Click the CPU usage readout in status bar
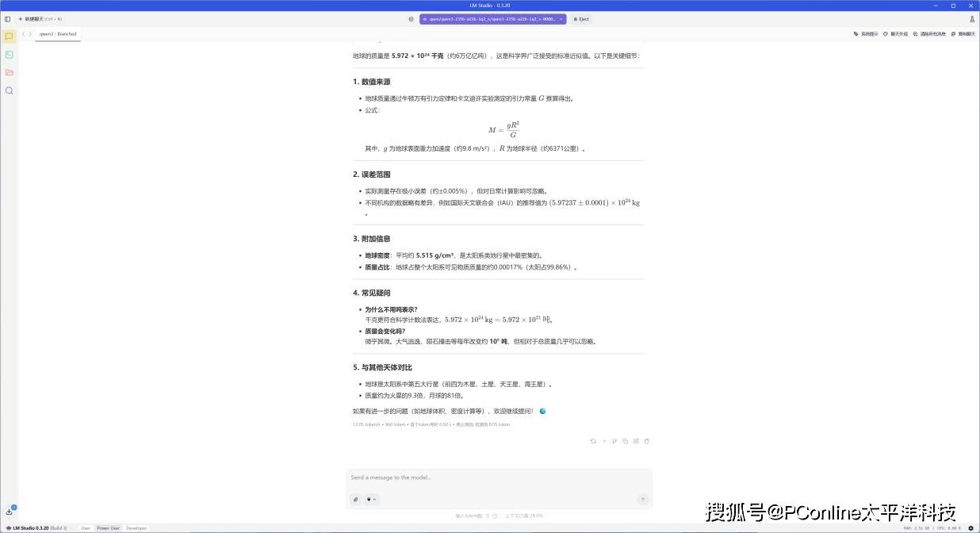 click(x=949, y=527)
